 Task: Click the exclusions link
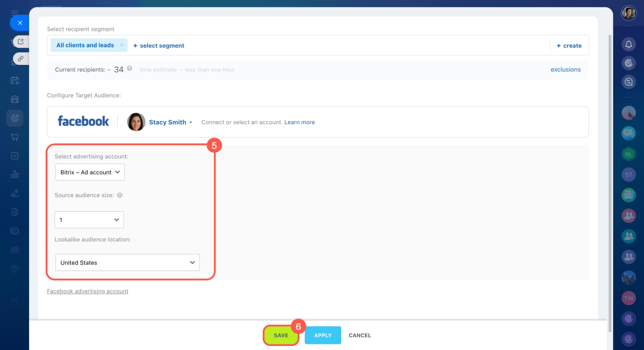click(x=566, y=69)
